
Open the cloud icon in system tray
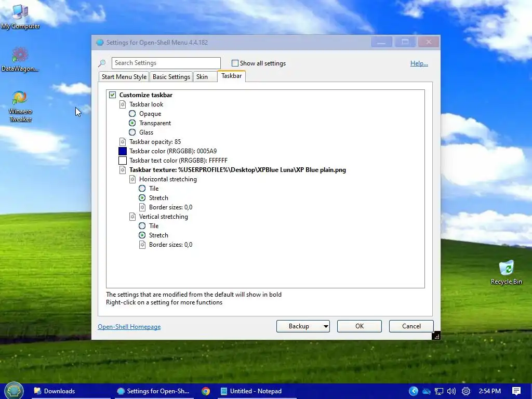(x=426, y=391)
